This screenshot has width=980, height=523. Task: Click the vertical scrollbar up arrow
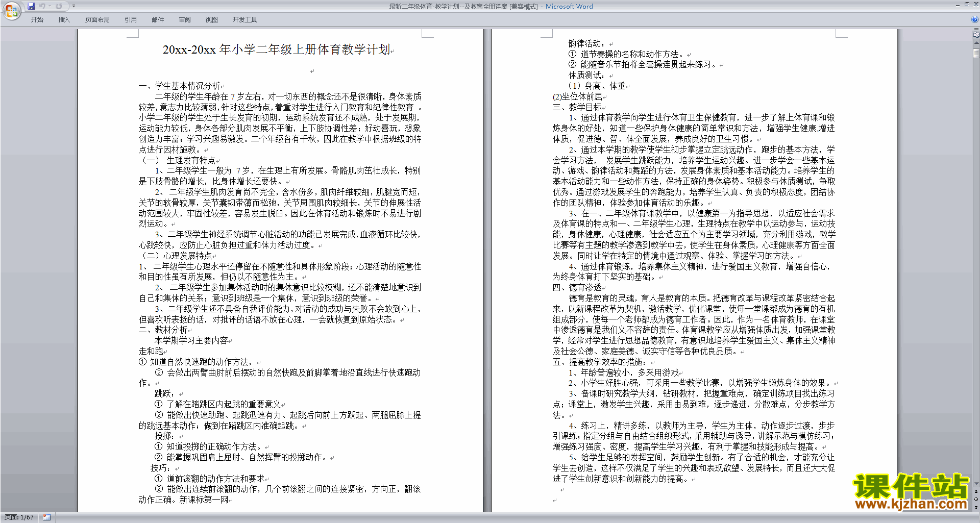coord(976,43)
